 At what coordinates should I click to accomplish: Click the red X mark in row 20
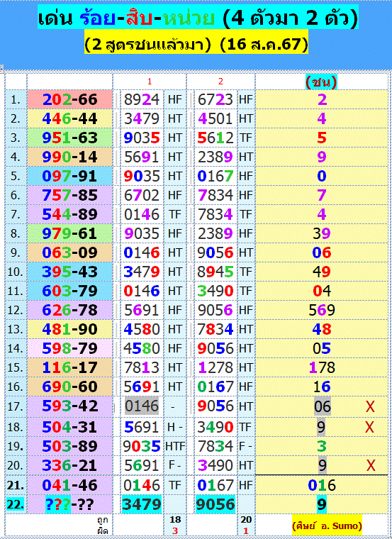pyautogui.click(x=371, y=465)
